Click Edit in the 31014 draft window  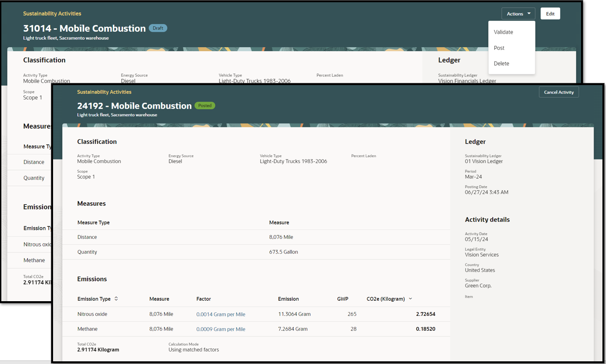550,14
